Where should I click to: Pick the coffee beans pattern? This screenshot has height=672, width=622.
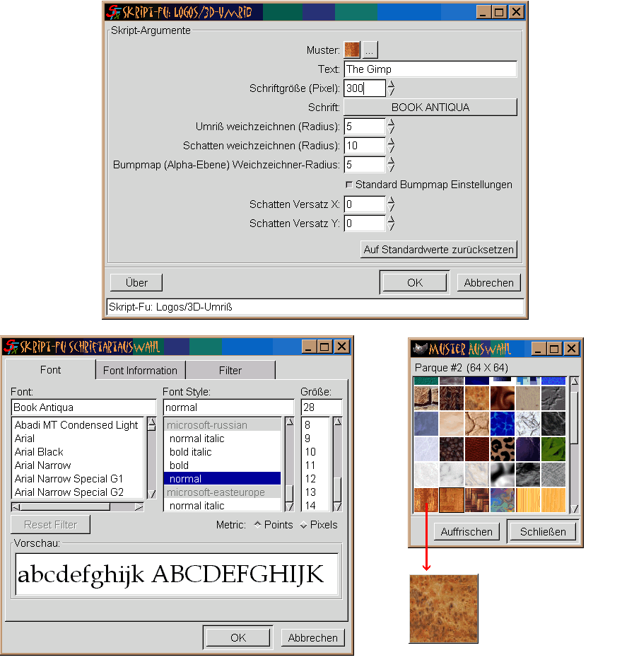click(452, 448)
